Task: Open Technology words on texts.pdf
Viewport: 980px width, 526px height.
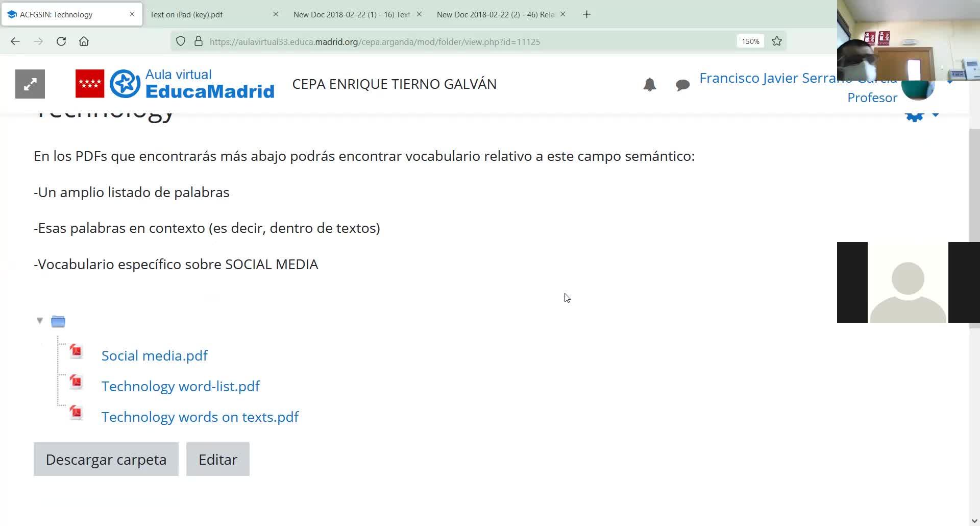Action: (x=200, y=417)
